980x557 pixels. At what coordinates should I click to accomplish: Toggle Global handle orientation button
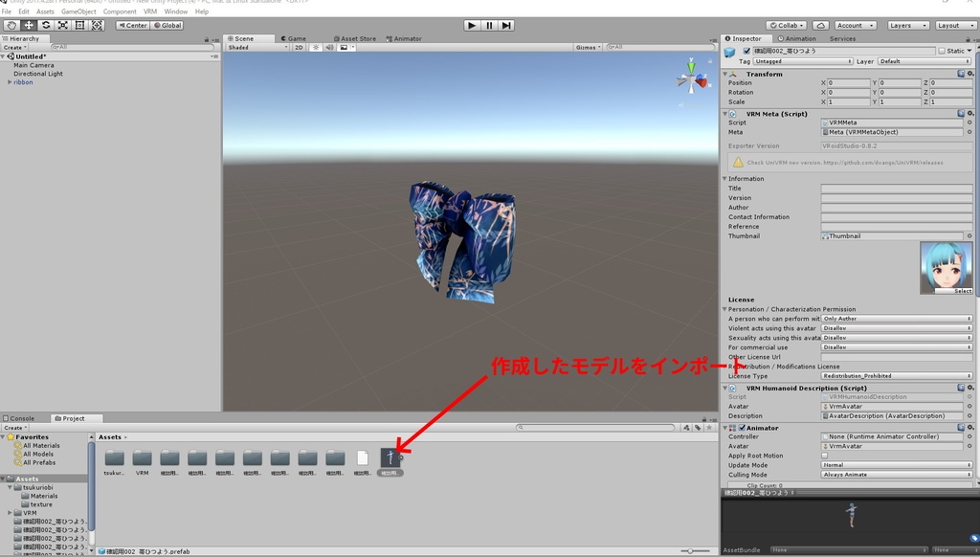click(x=167, y=25)
